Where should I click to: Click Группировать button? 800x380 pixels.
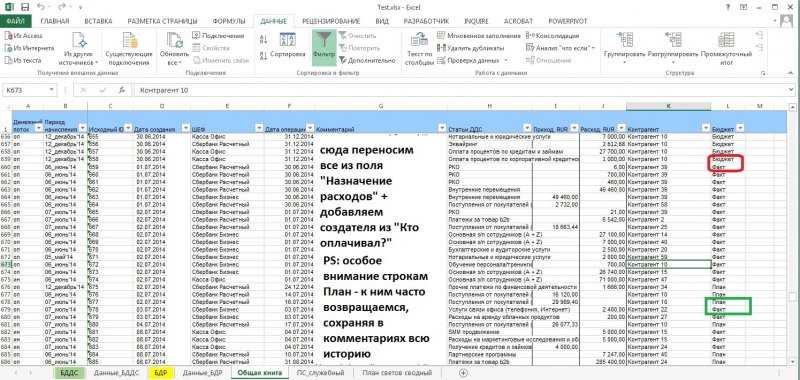click(624, 49)
